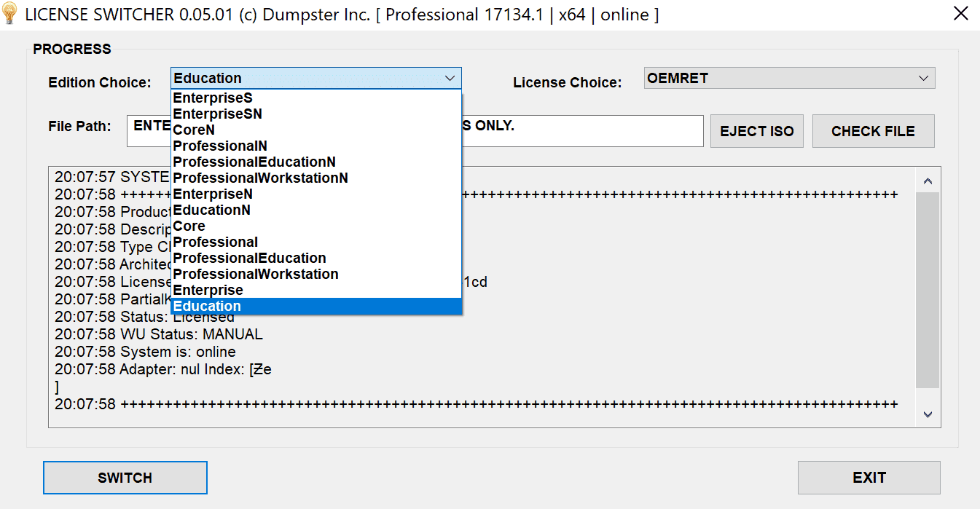Pick EnterpriseN in the edition dropdown list

point(213,194)
